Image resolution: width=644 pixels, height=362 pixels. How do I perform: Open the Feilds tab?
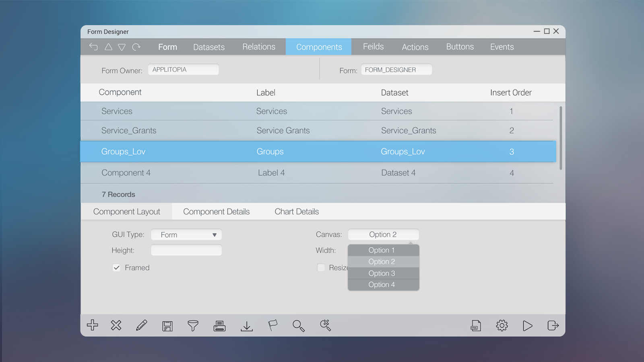[373, 47]
